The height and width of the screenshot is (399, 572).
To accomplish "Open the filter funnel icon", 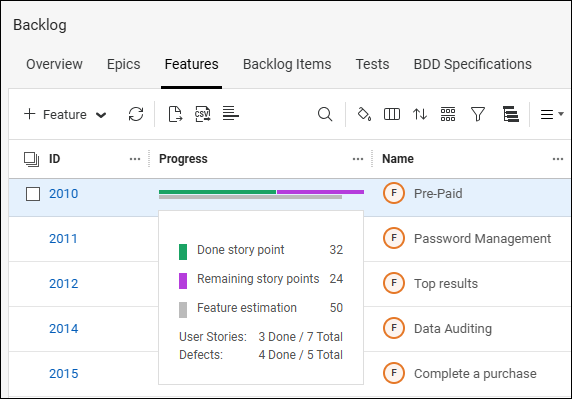I will point(478,114).
